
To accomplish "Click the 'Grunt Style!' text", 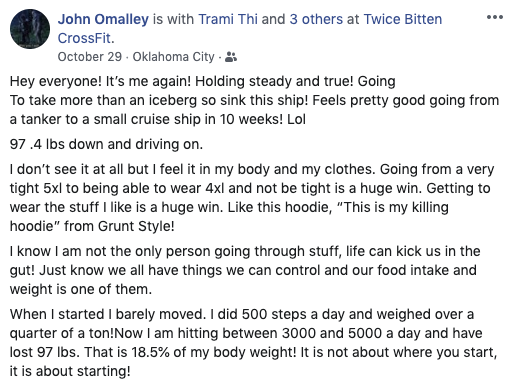I will (136, 226).
